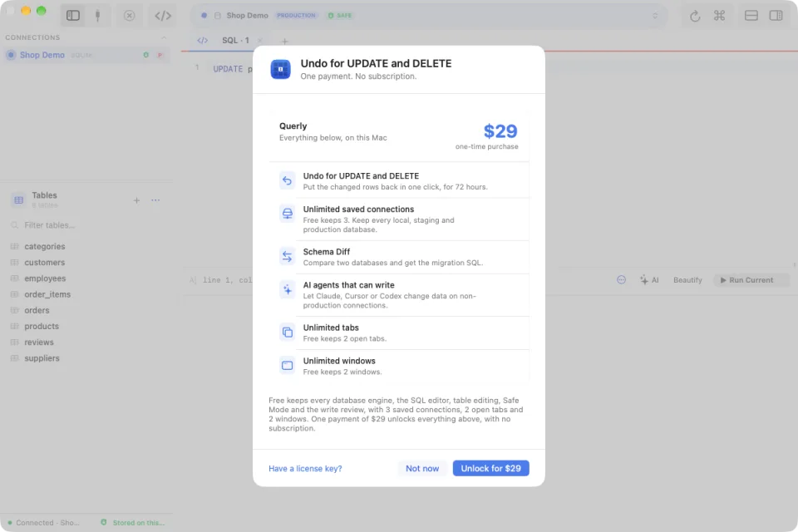Click the Unlimited tabs icon
Image resolution: width=798 pixels, height=532 pixels.
click(x=287, y=332)
